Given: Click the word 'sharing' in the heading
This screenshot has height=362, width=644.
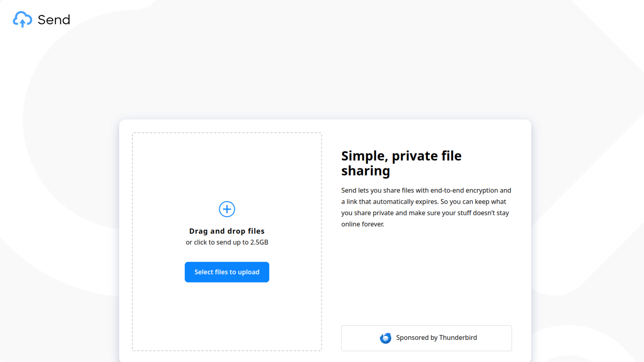Looking at the screenshot, I should (366, 171).
